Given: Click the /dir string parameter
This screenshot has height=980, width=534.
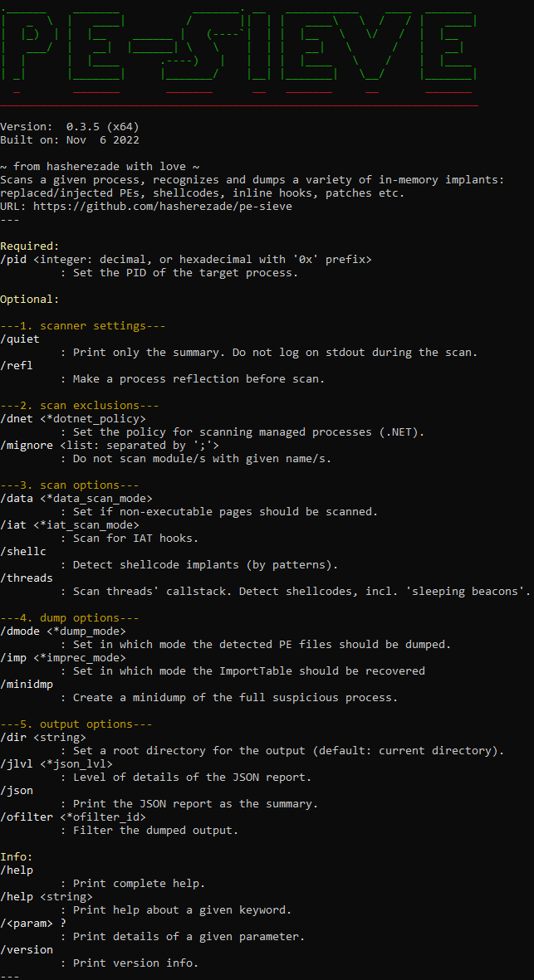Looking at the screenshot, I should [43, 737].
